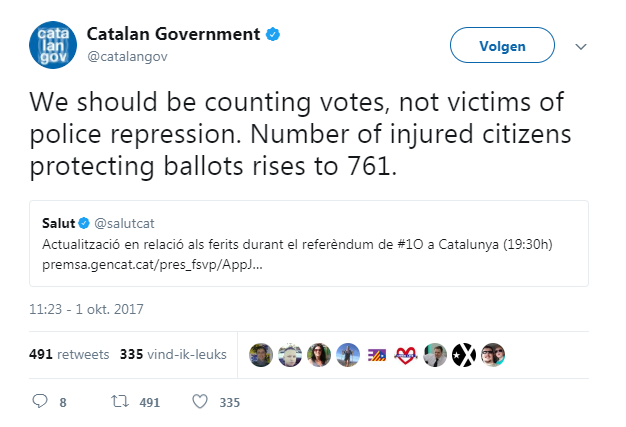Open the red heart liker avatar
Viewport: 626px width, 427px height.
[406, 355]
